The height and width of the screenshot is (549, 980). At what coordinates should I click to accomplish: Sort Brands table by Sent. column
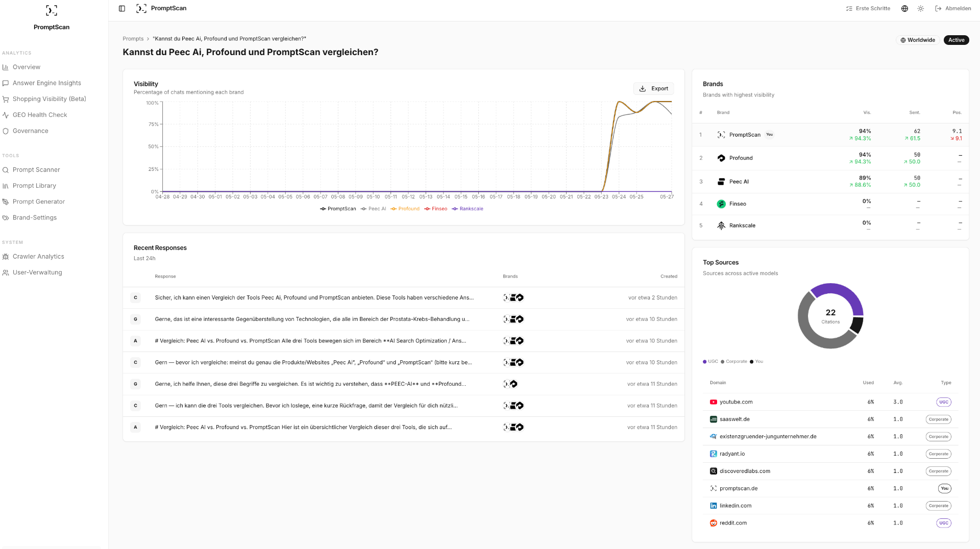[x=915, y=113]
